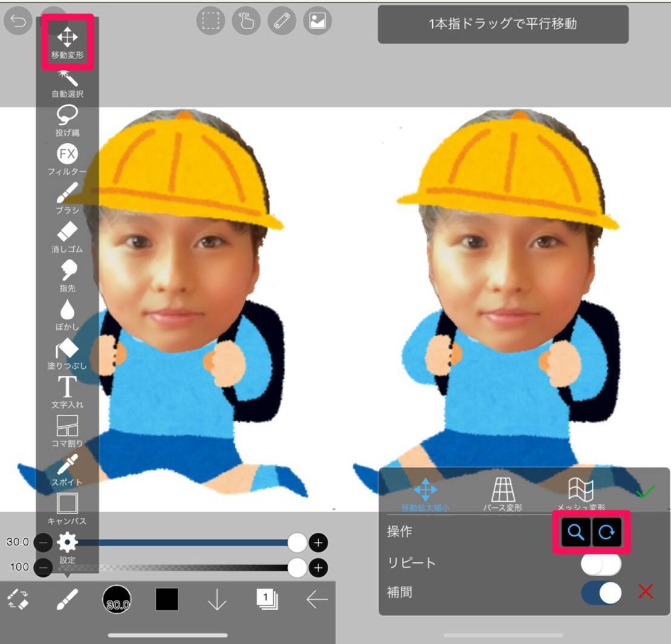Choose the ぼかし blur tool
Screen dimensions: 671x644
click(x=67, y=315)
